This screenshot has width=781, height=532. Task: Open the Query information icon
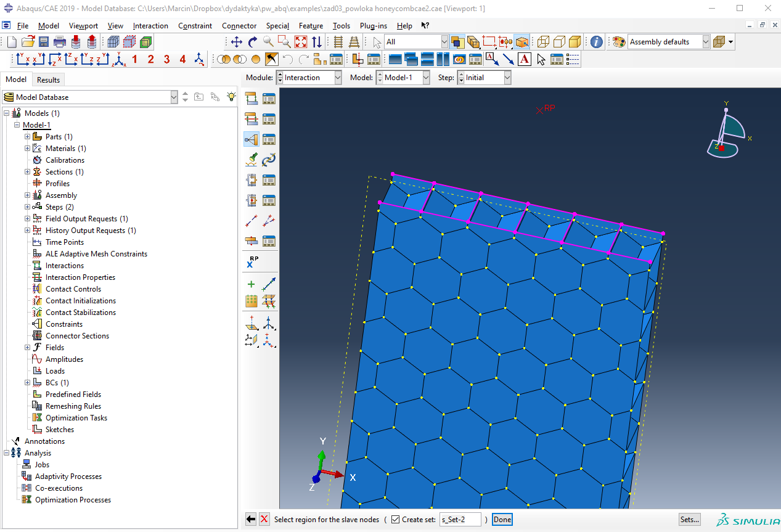pyautogui.click(x=596, y=42)
